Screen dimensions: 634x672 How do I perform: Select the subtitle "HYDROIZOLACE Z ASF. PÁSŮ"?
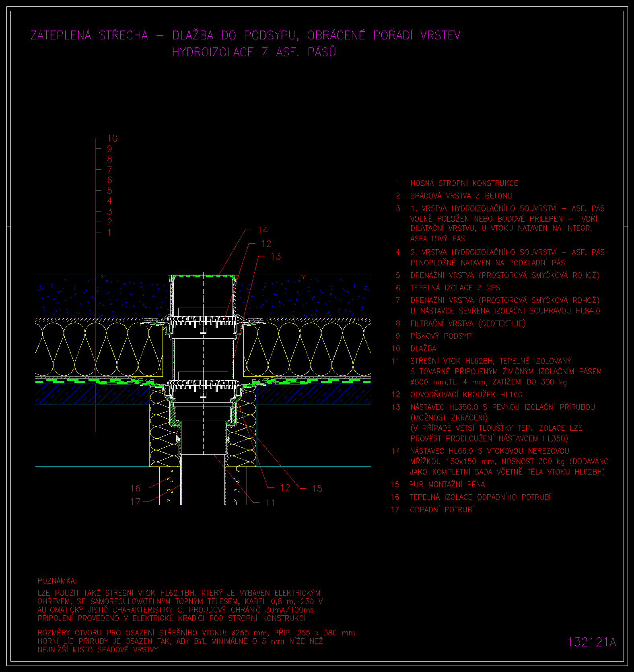point(254,52)
